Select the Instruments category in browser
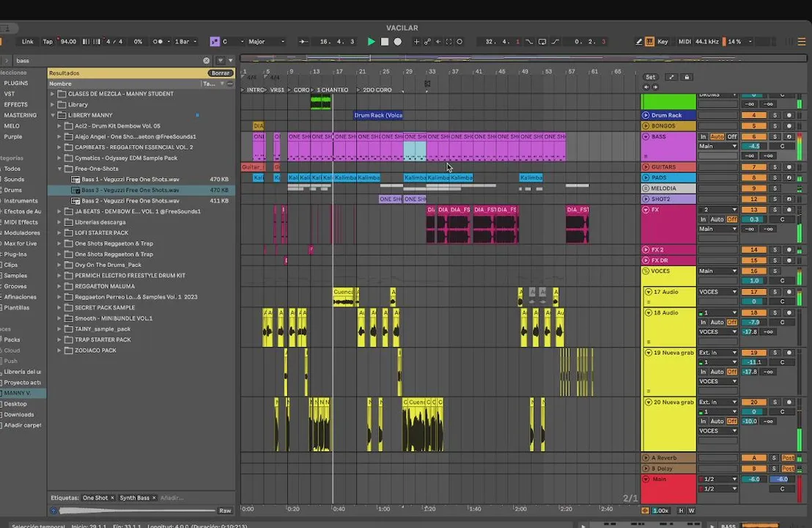812x528 pixels. click(x=21, y=200)
